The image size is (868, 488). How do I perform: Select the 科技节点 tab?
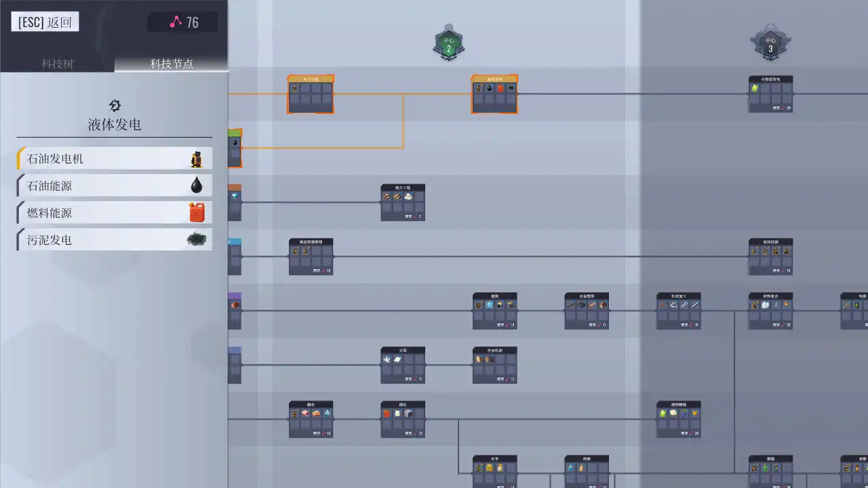(x=172, y=64)
